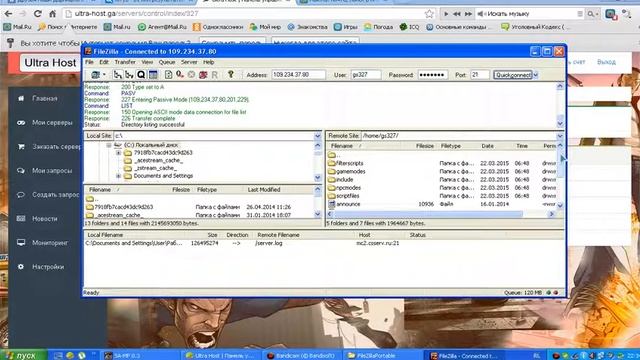Toggle the message log pane icon
The image size is (640, 360).
point(153,75)
